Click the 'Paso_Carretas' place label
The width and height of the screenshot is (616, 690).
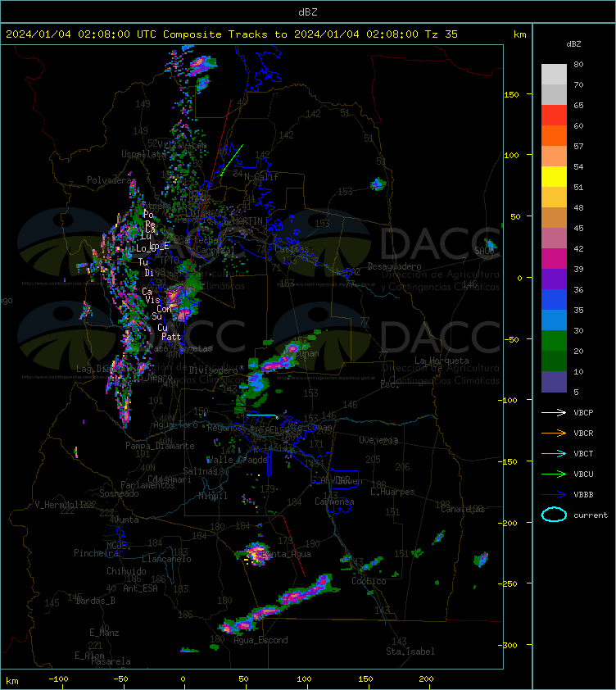180,348
